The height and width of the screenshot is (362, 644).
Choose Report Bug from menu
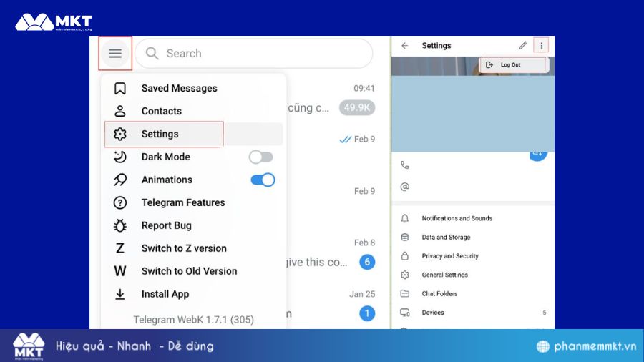193,225
